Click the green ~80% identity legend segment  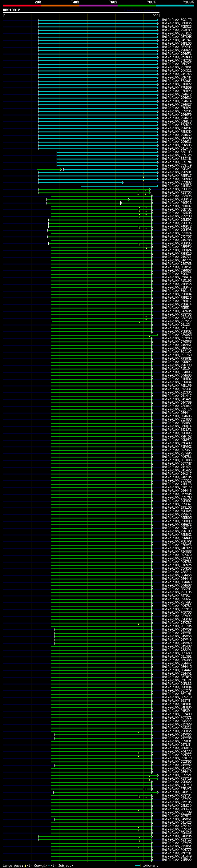[x=137, y=6]
